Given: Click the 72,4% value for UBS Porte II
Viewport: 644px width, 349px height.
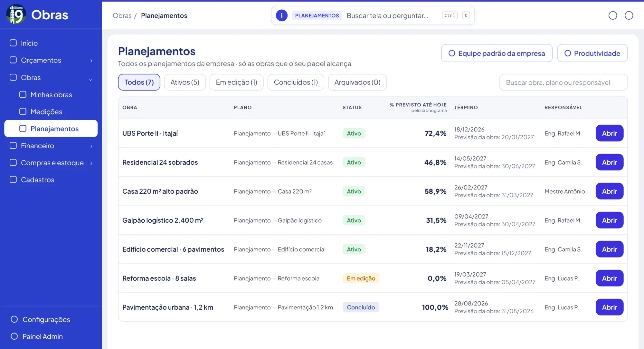Looking at the screenshot, I should pyautogui.click(x=435, y=133).
